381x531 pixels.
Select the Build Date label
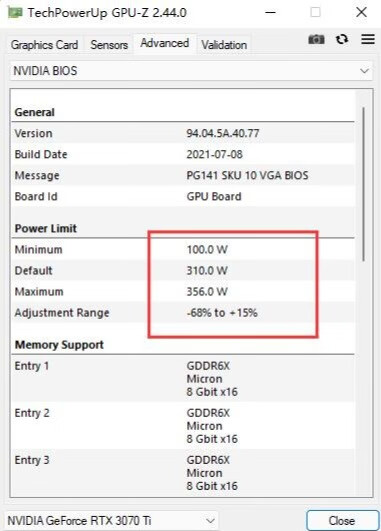point(41,154)
